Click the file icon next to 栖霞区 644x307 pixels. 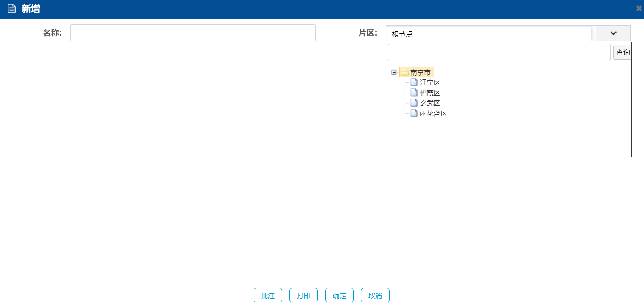[x=414, y=93]
